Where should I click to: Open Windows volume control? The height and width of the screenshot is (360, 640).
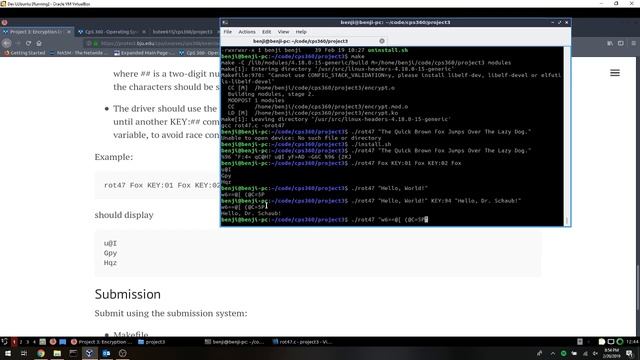pos(595,353)
